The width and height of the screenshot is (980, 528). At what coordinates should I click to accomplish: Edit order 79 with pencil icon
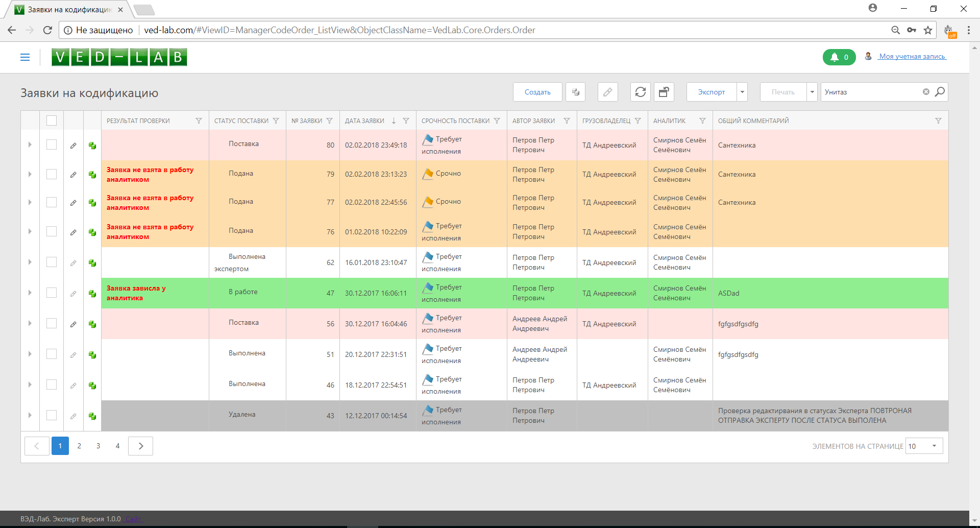pyautogui.click(x=73, y=175)
